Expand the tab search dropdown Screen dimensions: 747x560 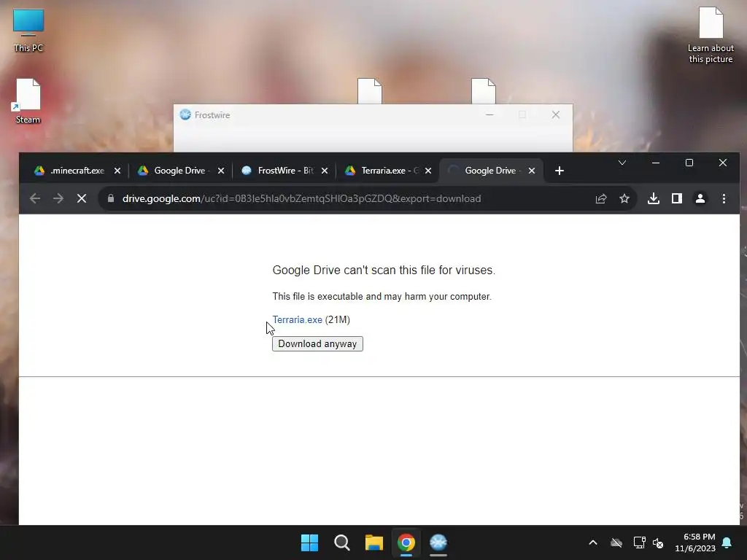point(622,163)
